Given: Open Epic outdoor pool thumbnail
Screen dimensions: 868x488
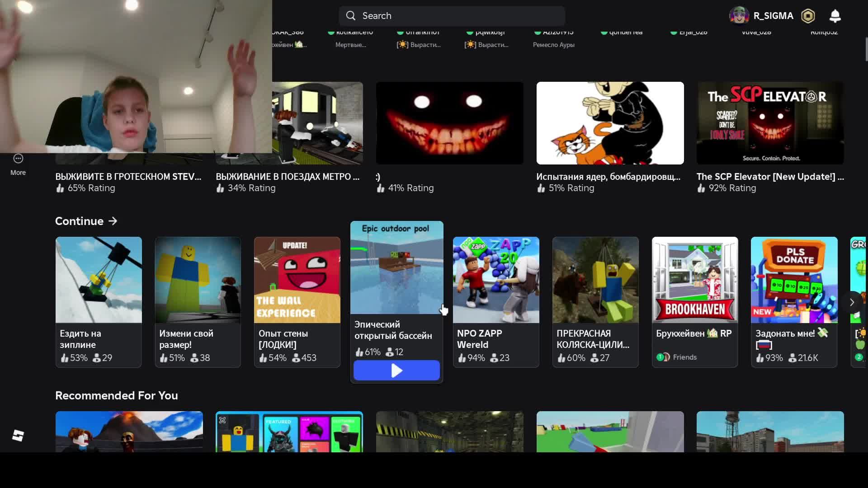Looking at the screenshot, I should [x=397, y=267].
